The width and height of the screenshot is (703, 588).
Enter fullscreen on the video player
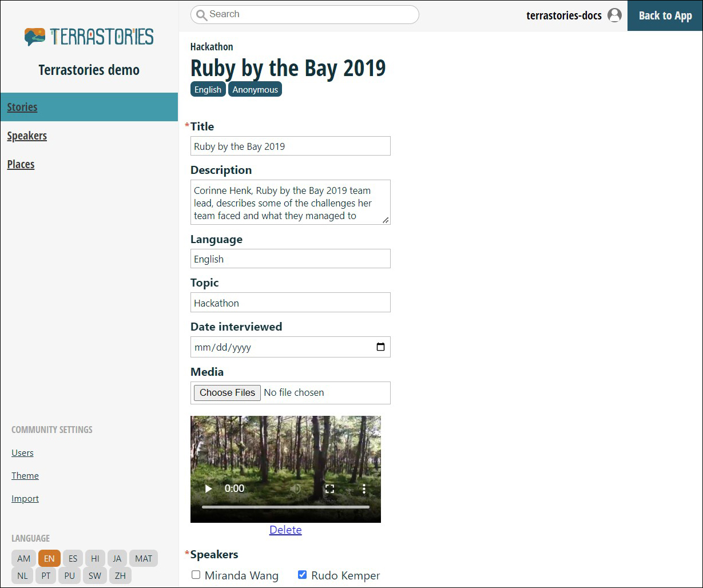[329, 488]
